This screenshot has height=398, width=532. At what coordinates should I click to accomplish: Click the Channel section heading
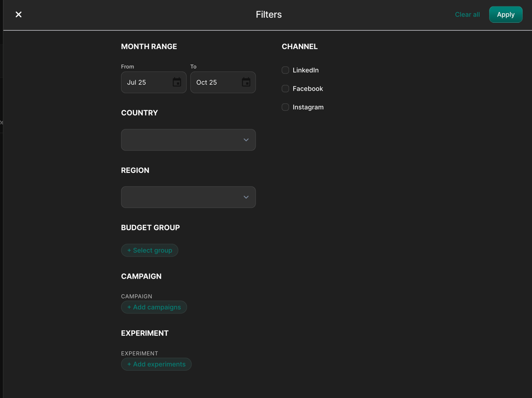pos(299,46)
